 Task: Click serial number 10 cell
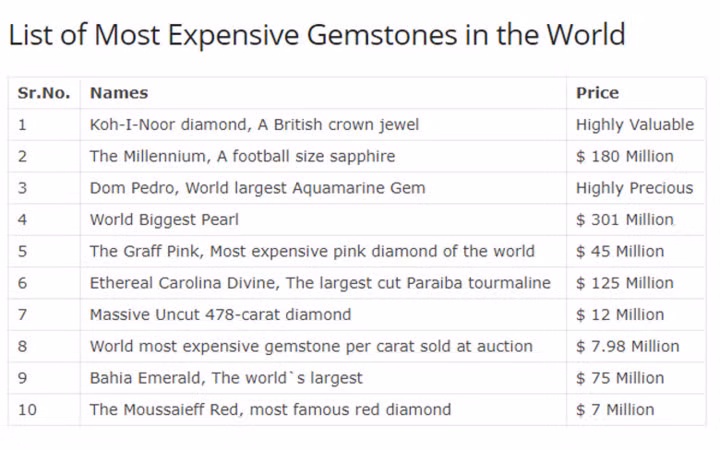point(27,409)
